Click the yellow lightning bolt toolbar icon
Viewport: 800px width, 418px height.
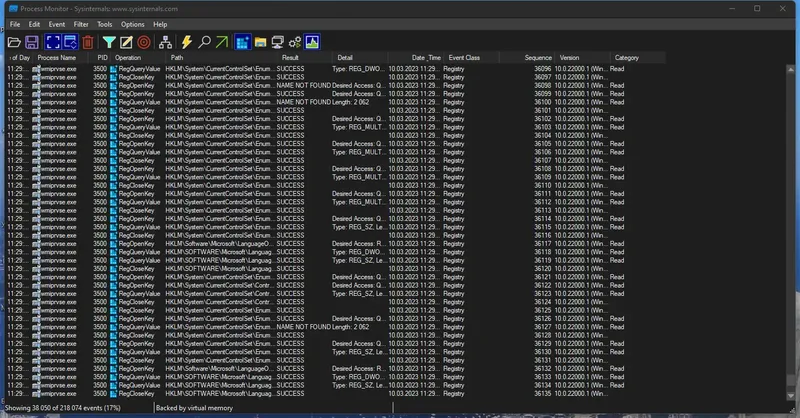pos(187,42)
